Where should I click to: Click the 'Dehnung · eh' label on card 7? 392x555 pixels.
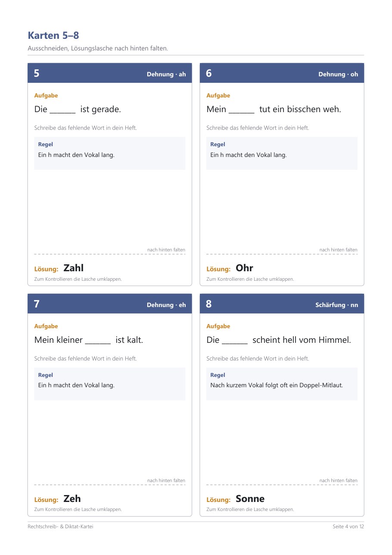click(166, 305)
